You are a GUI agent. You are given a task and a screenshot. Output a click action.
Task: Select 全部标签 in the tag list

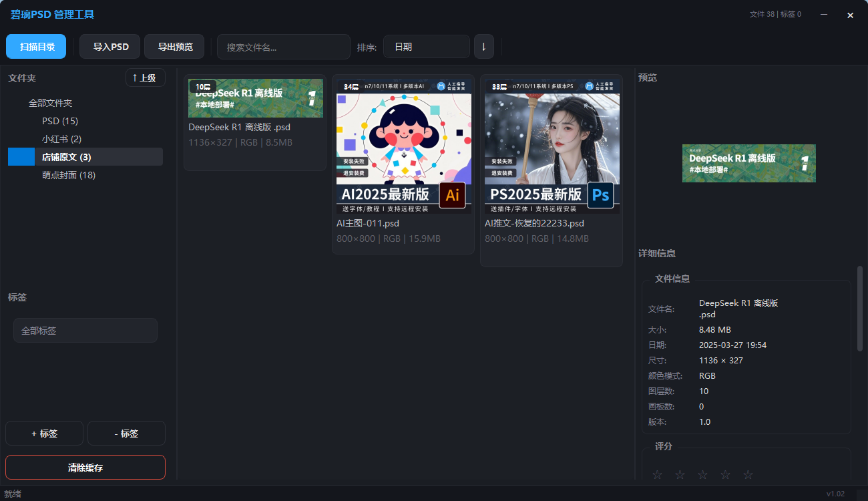[x=85, y=330]
